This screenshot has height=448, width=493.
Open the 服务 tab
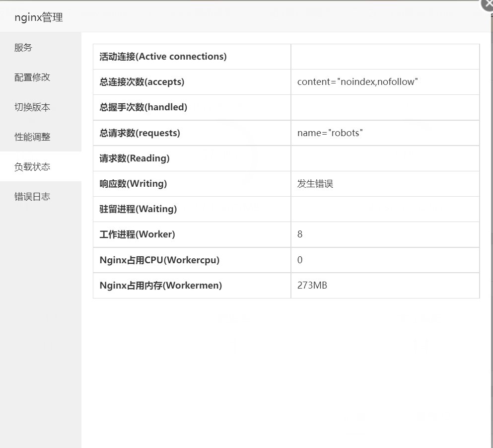[41, 48]
